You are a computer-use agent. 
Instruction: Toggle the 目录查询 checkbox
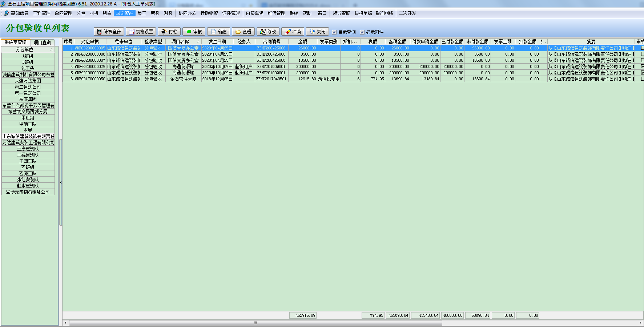point(334,32)
